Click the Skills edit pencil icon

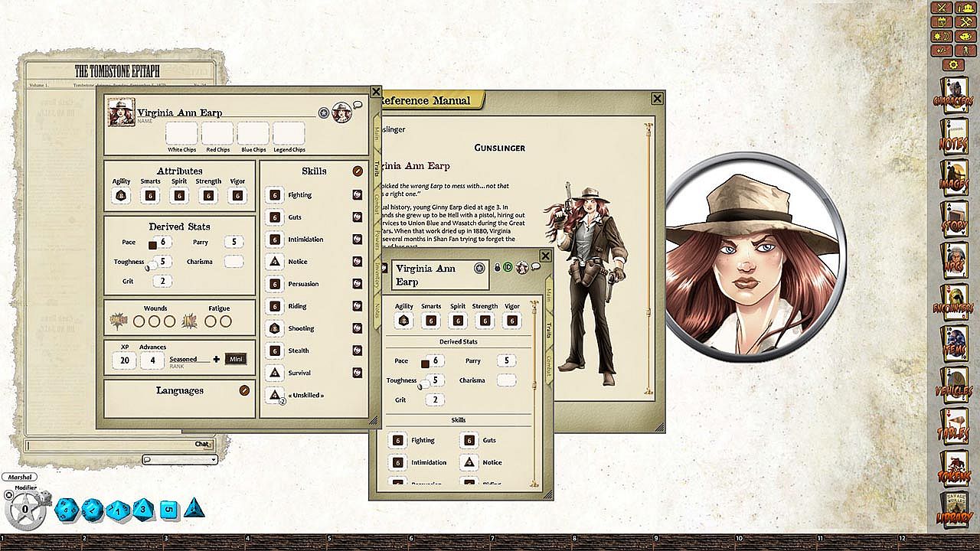358,171
